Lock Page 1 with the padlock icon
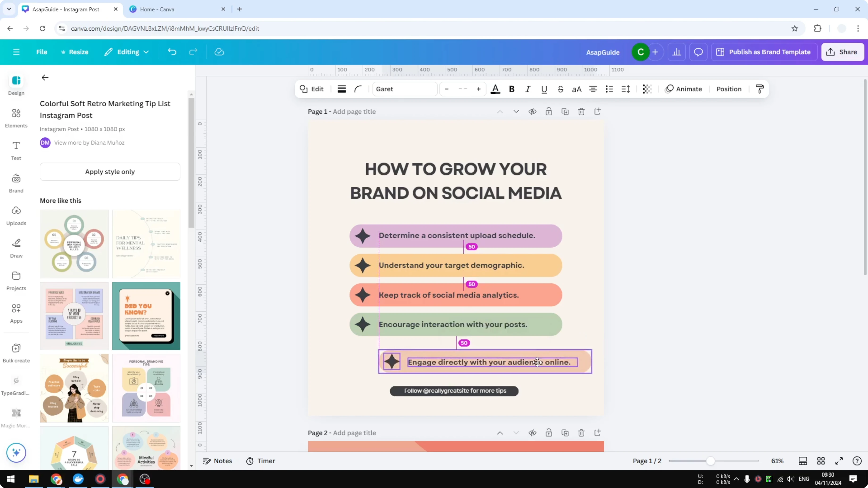868x488 pixels. coord(549,112)
